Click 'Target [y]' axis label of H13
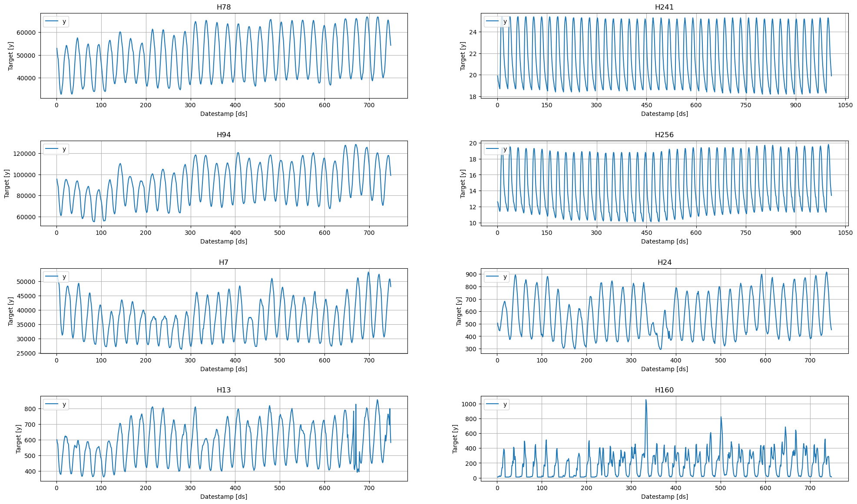 (x=19, y=439)
